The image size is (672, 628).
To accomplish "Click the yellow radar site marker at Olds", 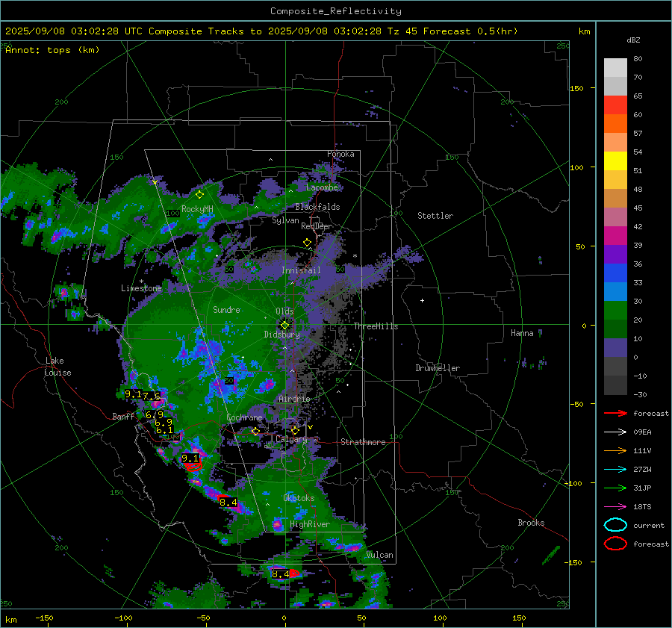I will tap(284, 325).
